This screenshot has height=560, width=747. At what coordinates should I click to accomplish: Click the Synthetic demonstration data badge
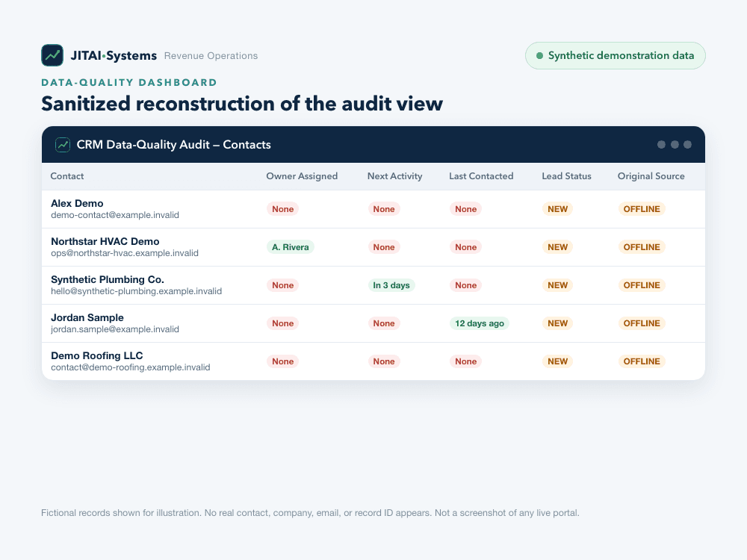[615, 56]
